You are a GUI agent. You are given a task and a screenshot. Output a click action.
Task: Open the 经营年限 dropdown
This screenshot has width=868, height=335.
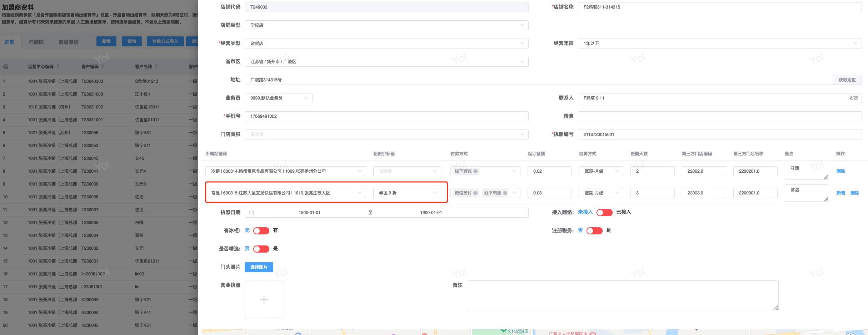coord(720,44)
